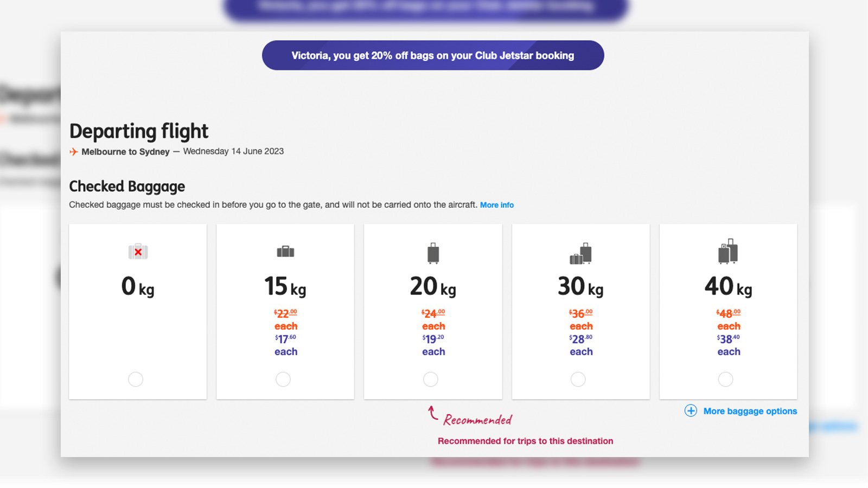Click the $38.40 each discounted price

click(729, 345)
